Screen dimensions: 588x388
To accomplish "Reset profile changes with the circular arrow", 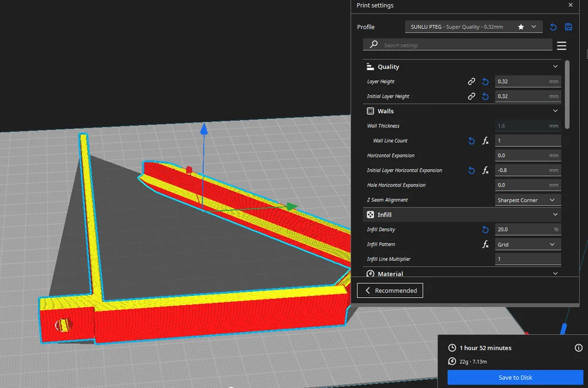I will click(x=553, y=27).
